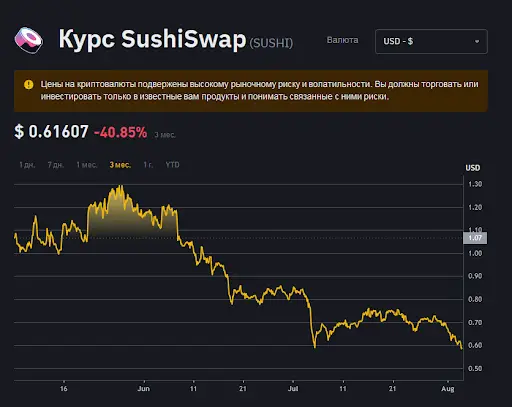
Task: Click the 0.50 axis label
Action: (x=475, y=368)
